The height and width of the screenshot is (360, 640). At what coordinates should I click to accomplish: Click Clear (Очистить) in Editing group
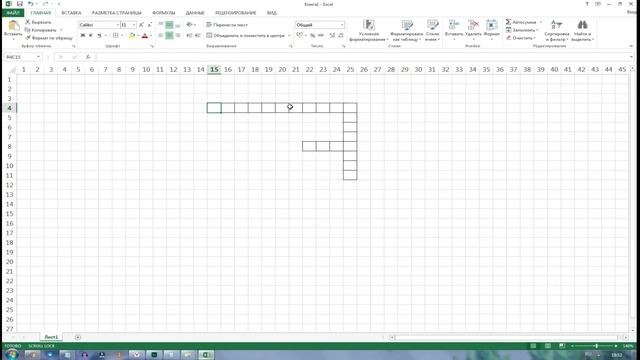point(520,38)
